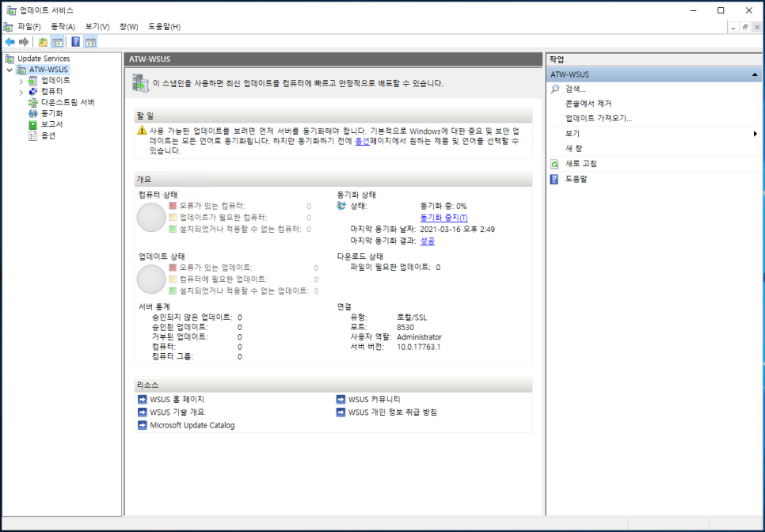Click green swatch for 설치되었거나 적용할 수 없는 업데이트
This screenshot has width=765, height=532.
click(173, 291)
